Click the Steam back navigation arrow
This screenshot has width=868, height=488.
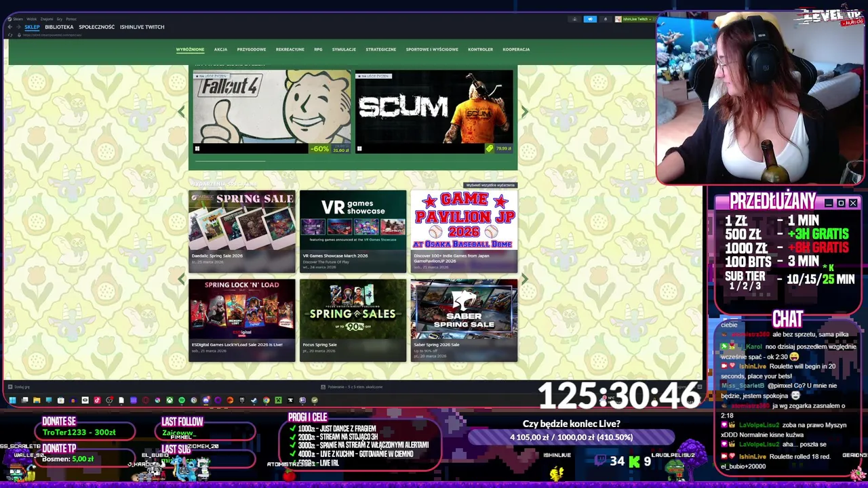coord(9,27)
